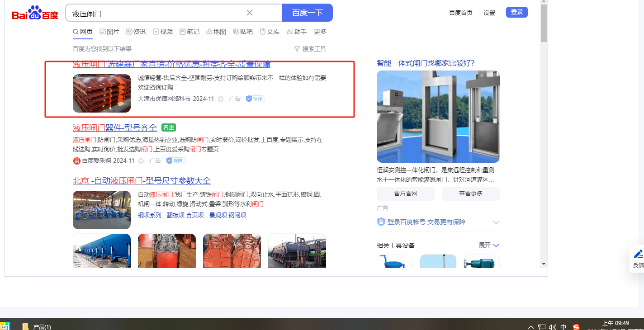Screen dimensions: 644x330
Task: Open the long blue steel gate image
Action: click(102, 251)
